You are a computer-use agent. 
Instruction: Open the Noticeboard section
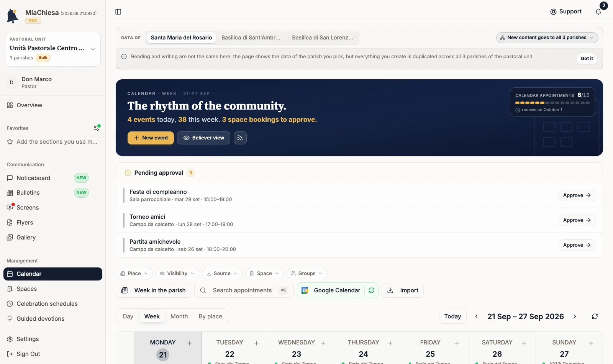(x=53, y=178)
